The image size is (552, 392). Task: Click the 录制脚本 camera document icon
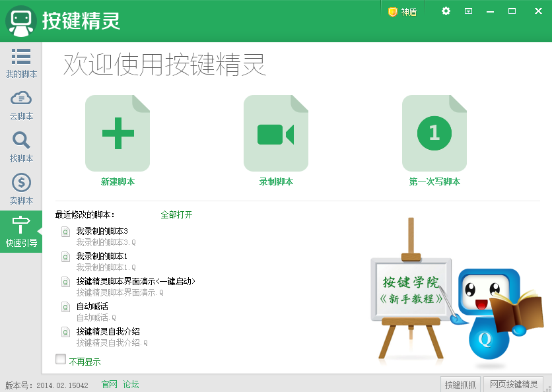click(x=276, y=133)
